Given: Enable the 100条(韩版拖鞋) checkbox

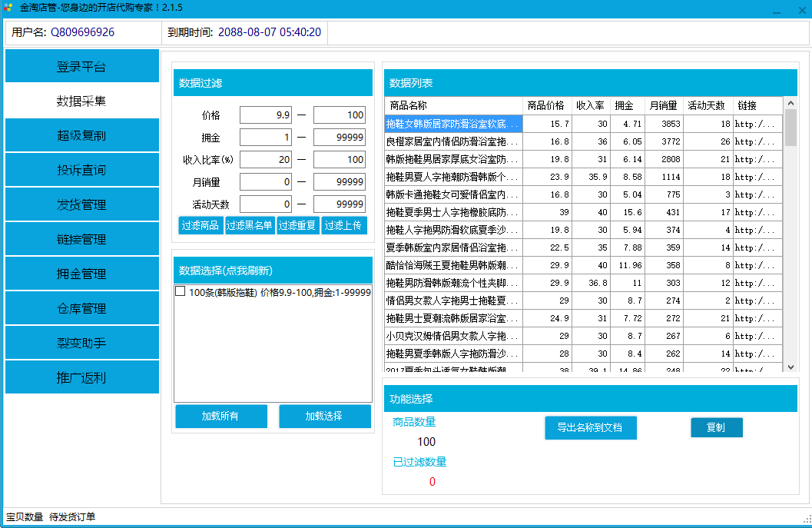Looking at the screenshot, I should tap(180, 291).
